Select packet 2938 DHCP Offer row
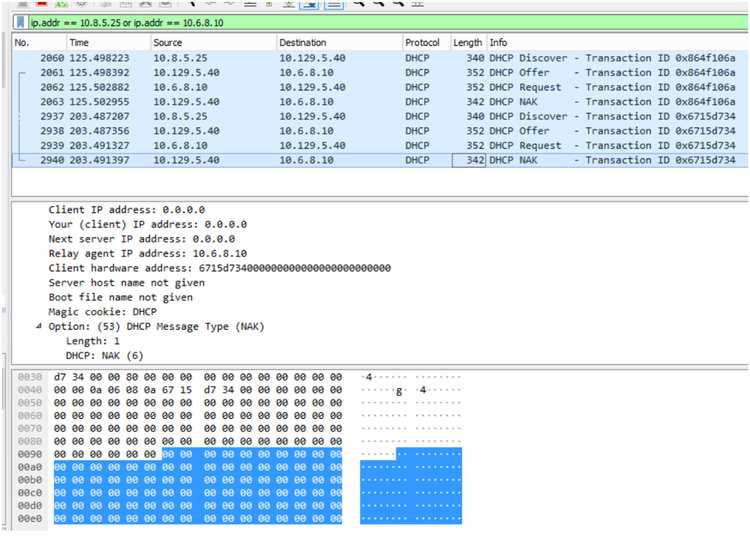 tap(300, 131)
